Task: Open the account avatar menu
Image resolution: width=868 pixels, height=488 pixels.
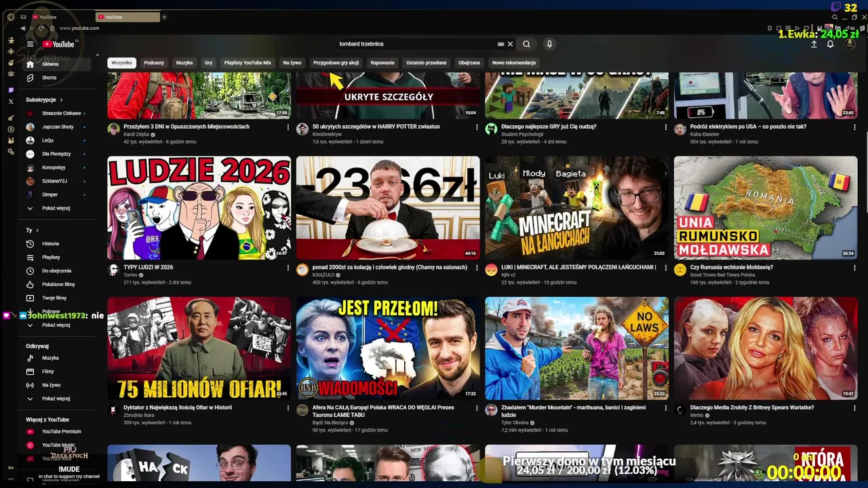Action: point(850,44)
